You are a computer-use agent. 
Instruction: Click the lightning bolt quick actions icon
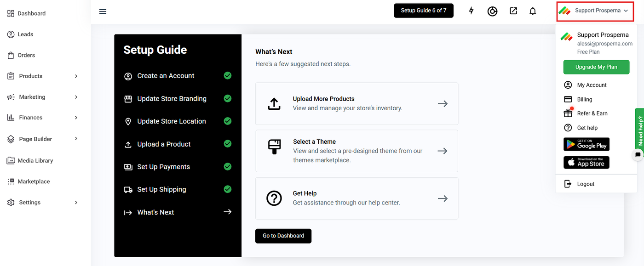point(471,11)
